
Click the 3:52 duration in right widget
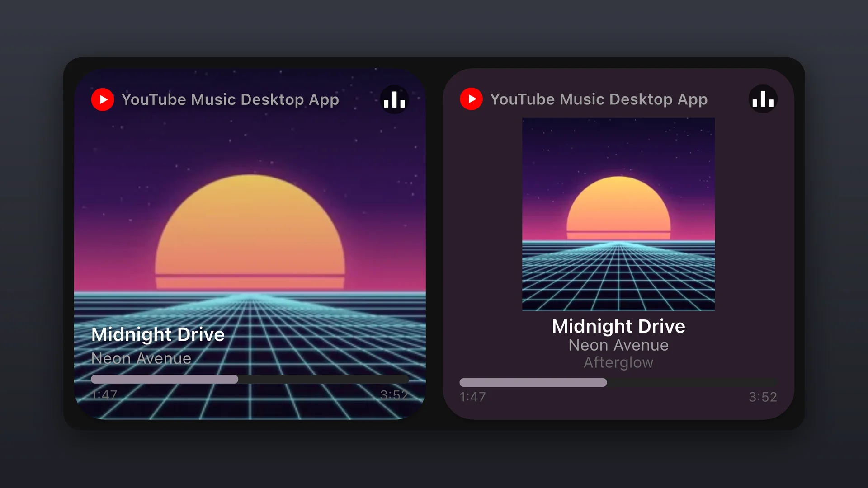[x=763, y=397]
